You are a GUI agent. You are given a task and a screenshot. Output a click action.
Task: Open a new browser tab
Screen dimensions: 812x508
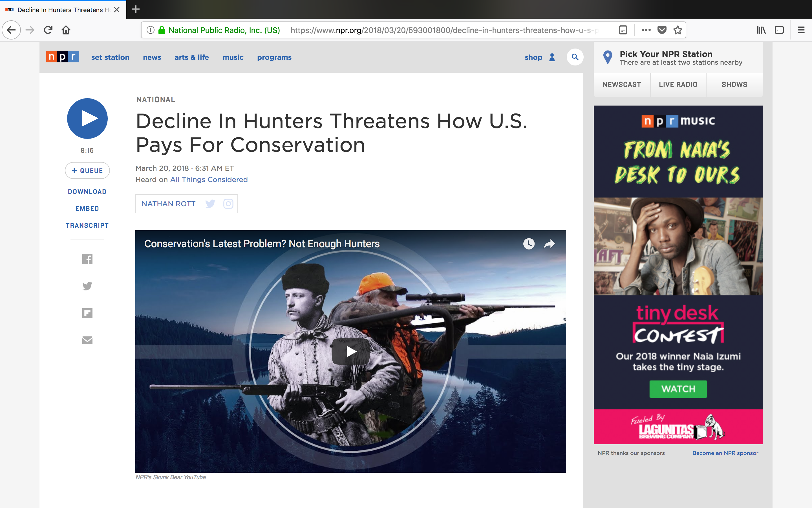(x=136, y=9)
